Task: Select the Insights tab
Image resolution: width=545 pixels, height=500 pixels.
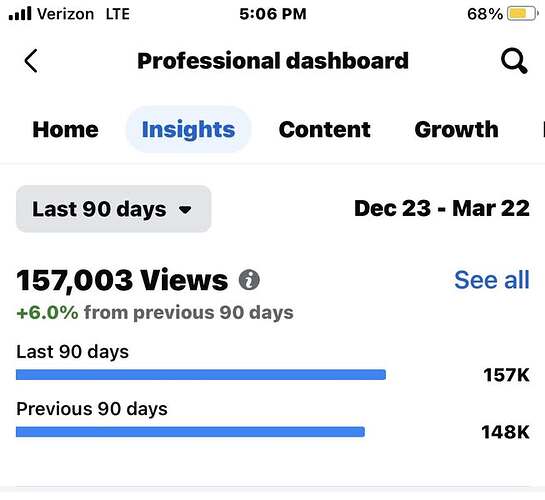Action: pos(188,130)
